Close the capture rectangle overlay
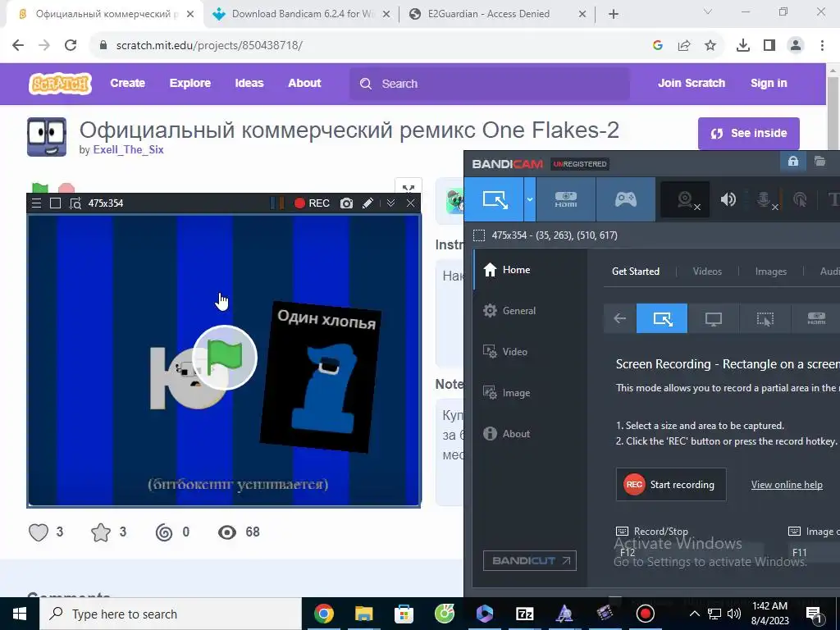This screenshot has width=840, height=630. pos(410,203)
